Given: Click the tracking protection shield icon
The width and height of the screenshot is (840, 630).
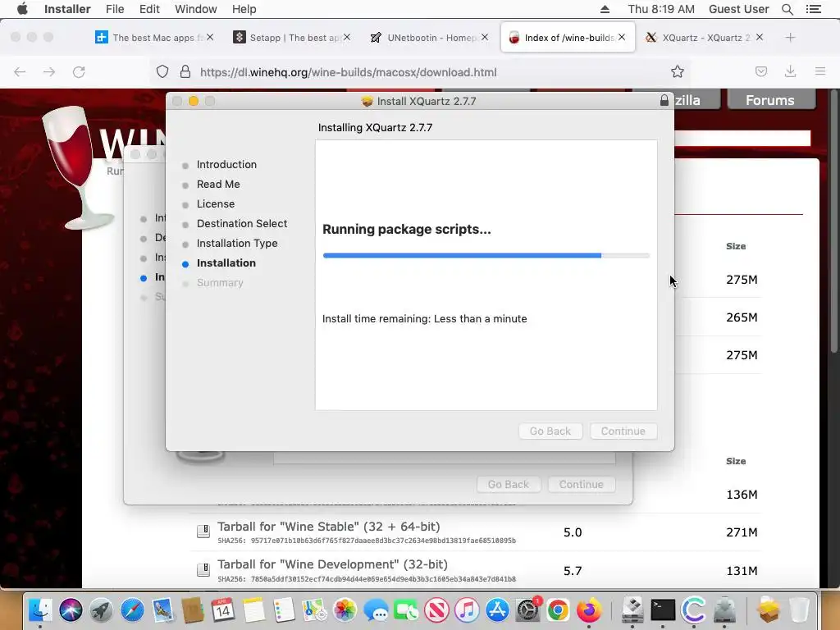Looking at the screenshot, I should coord(162,72).
